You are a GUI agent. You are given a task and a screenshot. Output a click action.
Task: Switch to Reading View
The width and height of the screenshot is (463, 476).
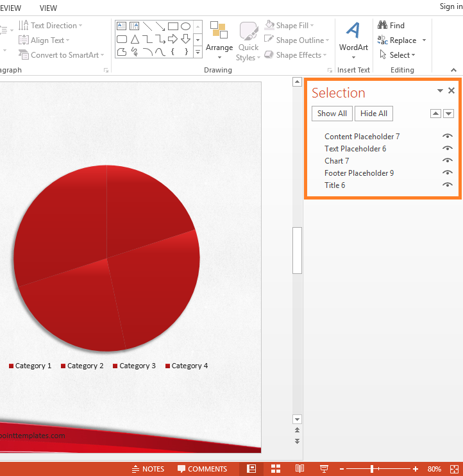(299, 469)
